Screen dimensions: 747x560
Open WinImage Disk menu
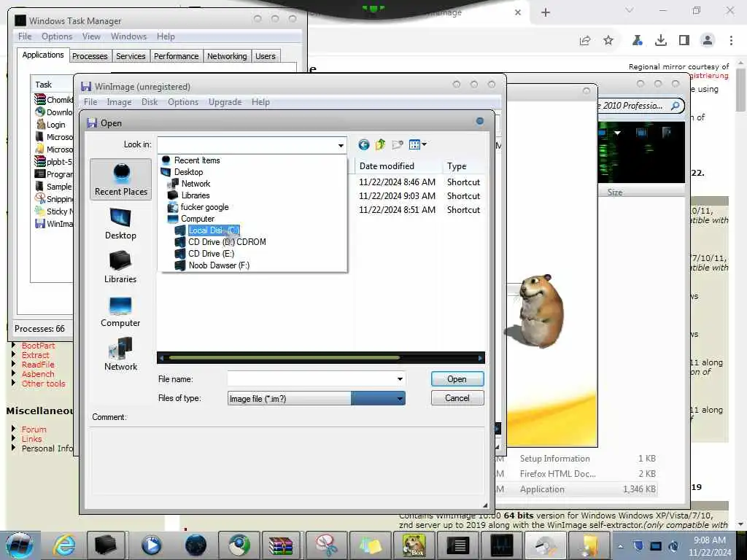click(x=150, y=102)
